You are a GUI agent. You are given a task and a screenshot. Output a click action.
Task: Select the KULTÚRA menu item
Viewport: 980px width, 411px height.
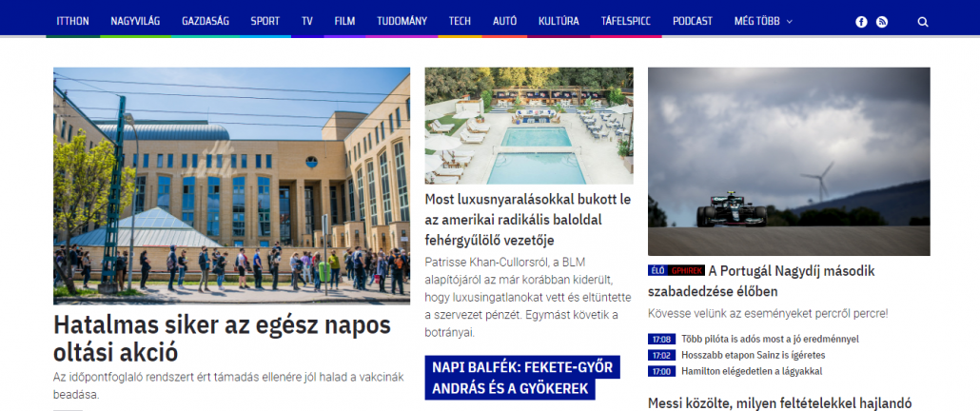(559, 21)
